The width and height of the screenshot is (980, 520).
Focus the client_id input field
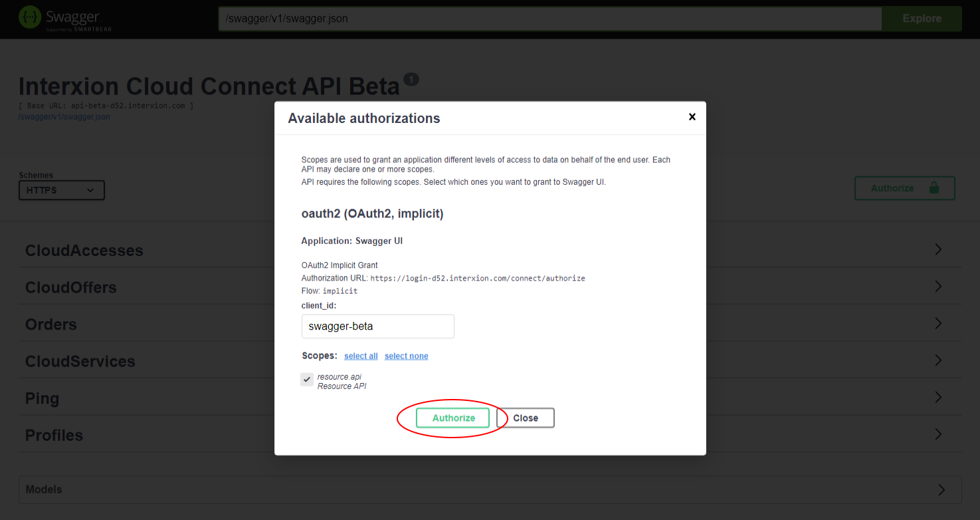pos(377,326)
